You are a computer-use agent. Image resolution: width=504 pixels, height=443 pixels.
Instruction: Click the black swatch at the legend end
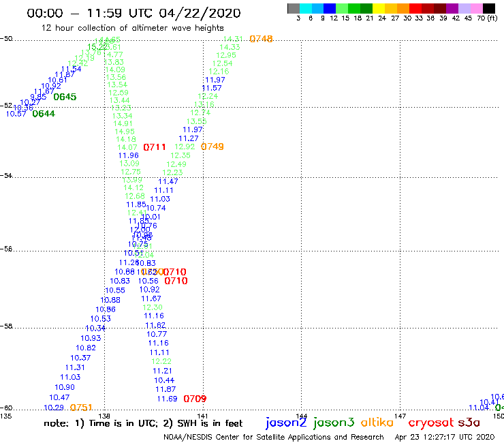coord(488,8)
